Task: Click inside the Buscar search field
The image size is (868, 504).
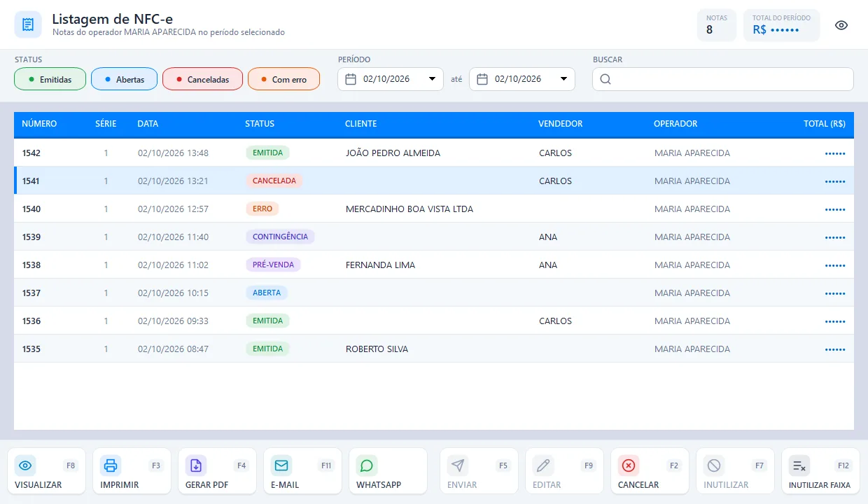Action: point(723,79)
